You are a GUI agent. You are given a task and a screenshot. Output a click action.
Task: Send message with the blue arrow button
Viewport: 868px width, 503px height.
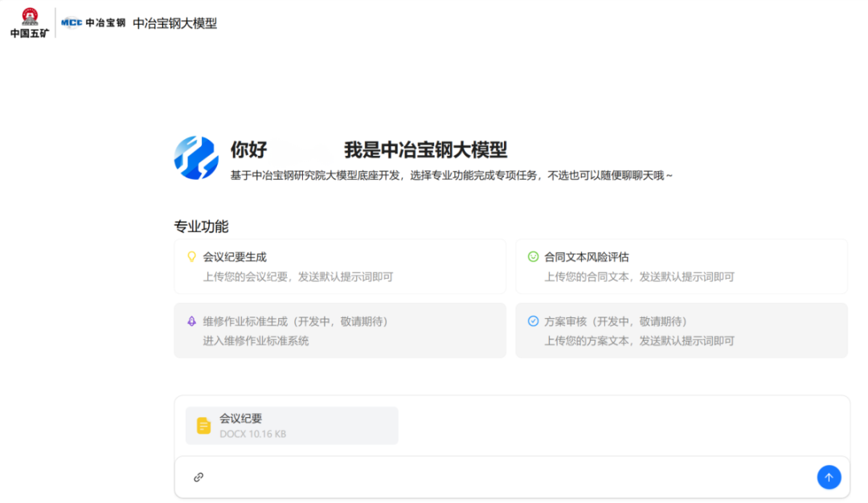pyautogui.click(x=829, y=477)
